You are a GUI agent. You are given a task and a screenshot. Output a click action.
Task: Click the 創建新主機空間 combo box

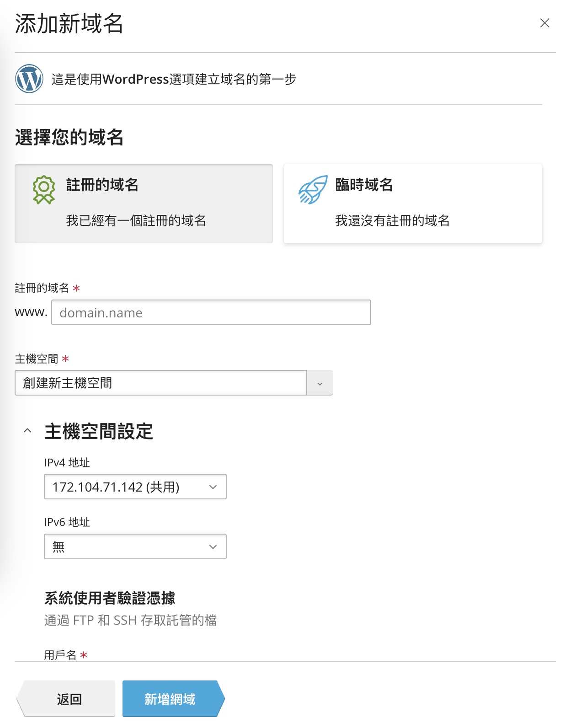point(161,383)
